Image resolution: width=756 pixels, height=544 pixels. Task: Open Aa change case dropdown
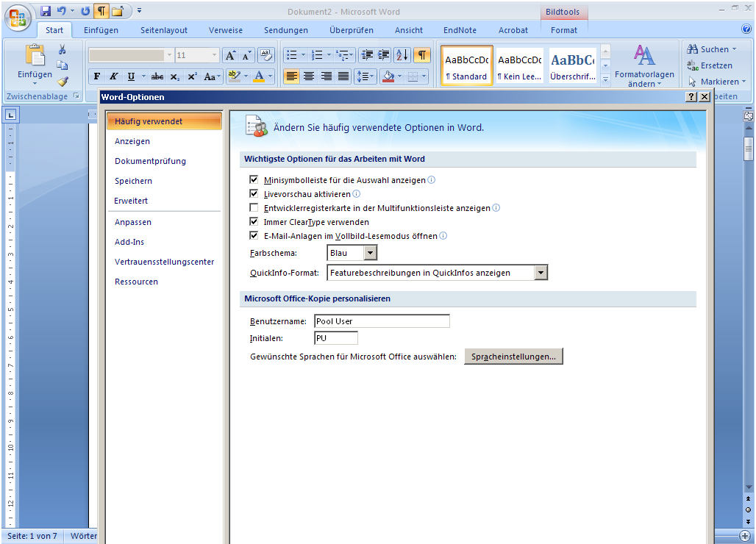pyautogui.click(x=212, y=76)
